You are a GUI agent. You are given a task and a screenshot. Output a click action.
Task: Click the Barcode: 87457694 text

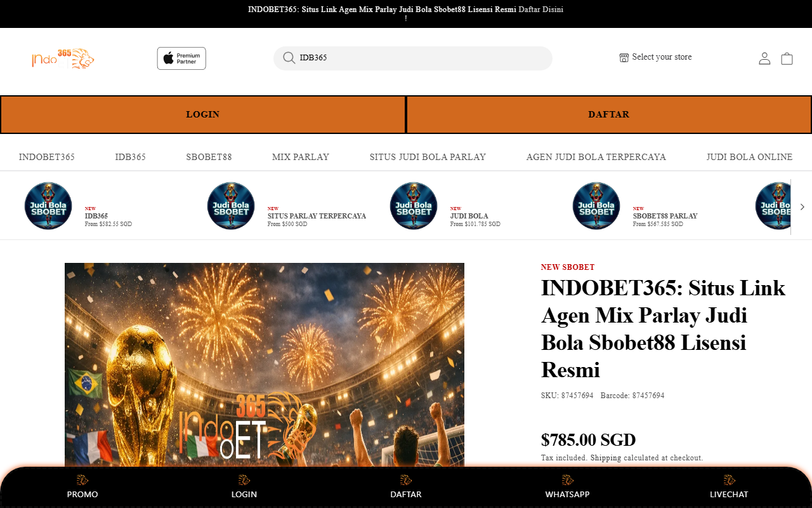click(x=632, y=396)
